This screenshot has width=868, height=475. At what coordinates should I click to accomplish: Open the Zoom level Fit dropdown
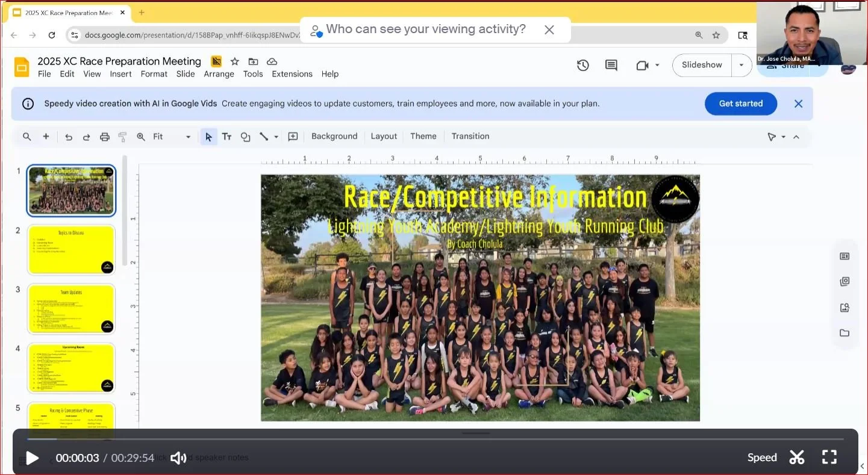(x=172, y=137)
